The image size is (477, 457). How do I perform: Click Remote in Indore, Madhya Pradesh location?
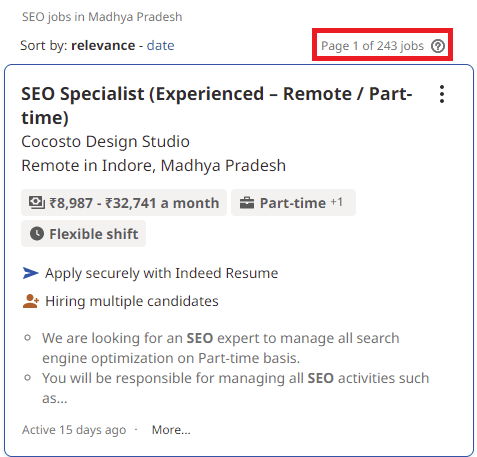click(153, 165)
